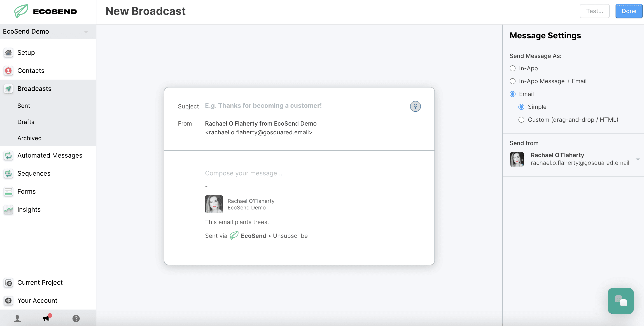Expand the EcoSend Demo project dropdown

[x=86, y=32]
